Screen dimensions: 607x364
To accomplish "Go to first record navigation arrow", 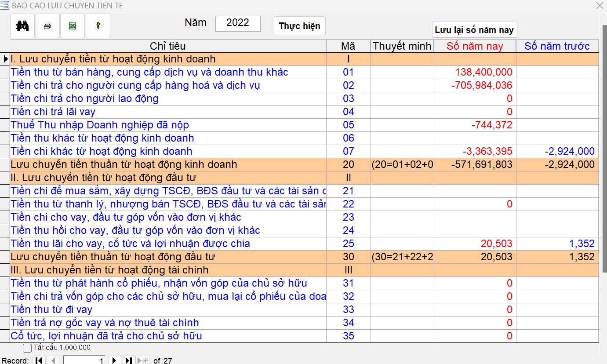I will coord(39,360).
